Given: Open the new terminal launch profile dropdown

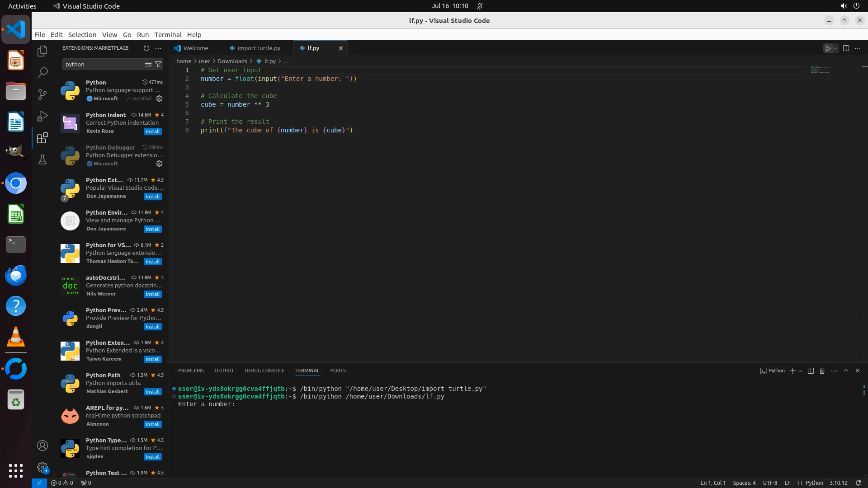Looking at the screenshot, I should (800, 371).
